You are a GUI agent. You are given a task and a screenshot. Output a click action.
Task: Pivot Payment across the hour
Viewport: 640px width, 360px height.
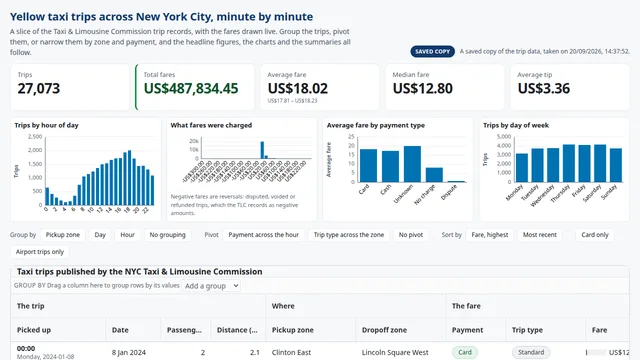click(264, 235)
